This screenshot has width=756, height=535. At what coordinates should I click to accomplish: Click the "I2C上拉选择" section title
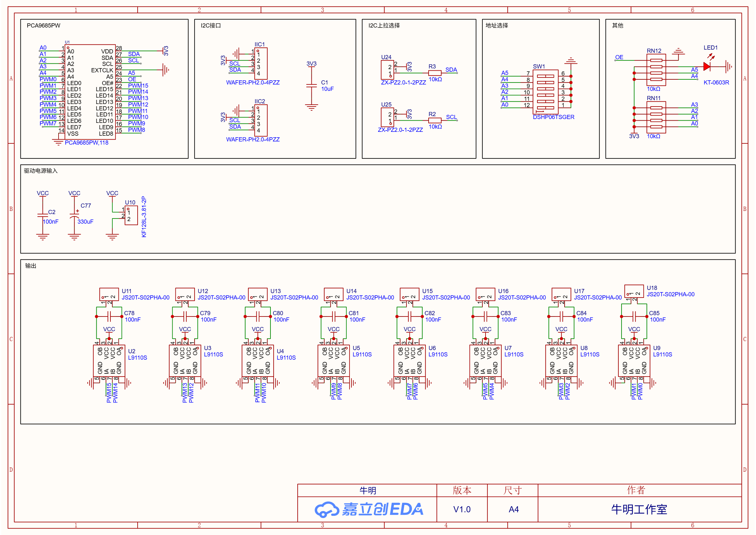tap(384, 25)
